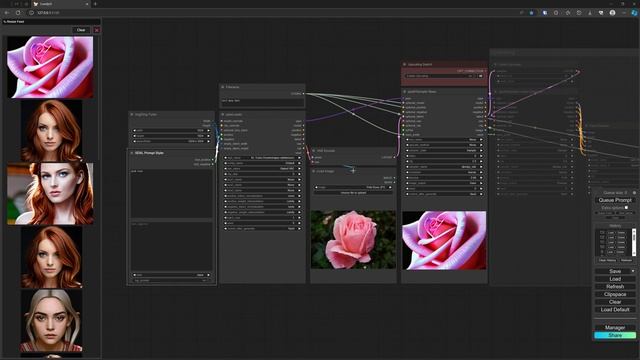Collapse the VAE Encode node via its title dot
The height and width of the screenshot is (360, 640).
tap(314, 151)
